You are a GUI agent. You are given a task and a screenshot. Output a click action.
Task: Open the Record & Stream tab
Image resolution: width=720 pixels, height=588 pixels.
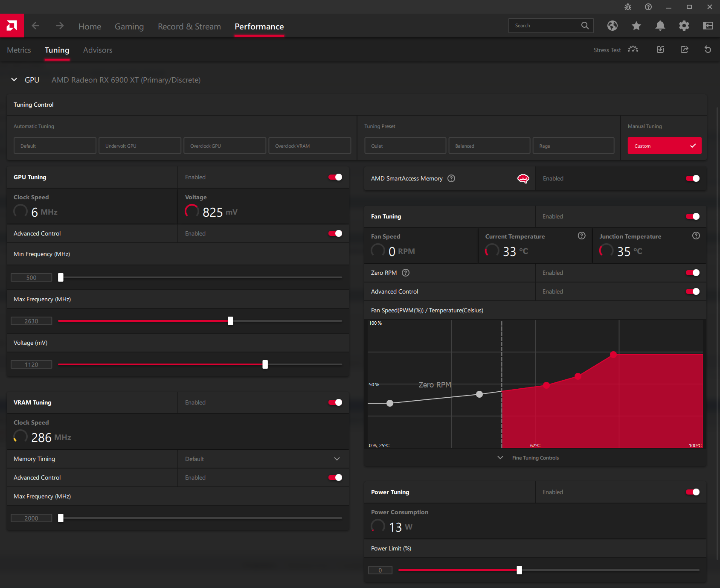(189, 26)
